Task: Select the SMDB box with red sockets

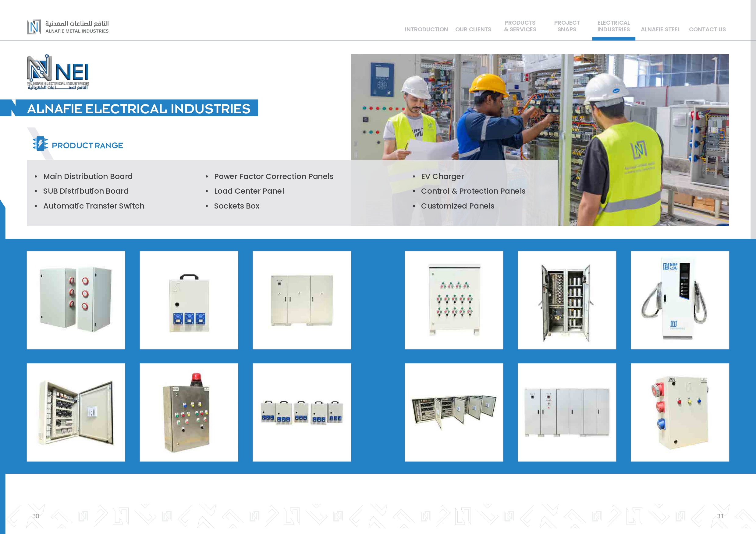Action: tap(680, 412)
